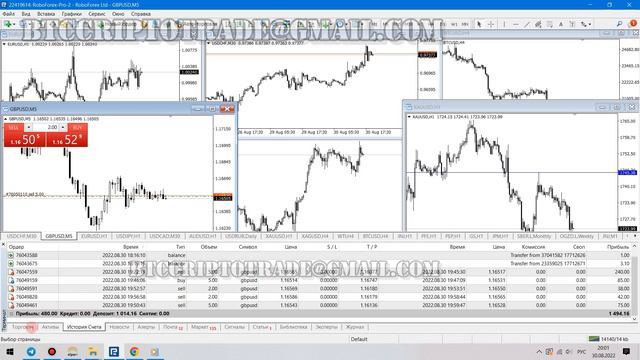Image resolution: width=640 pixels, height=360 pixels.
Task: Click connection status 14140/14 kb in status bar
Action: 608,339
